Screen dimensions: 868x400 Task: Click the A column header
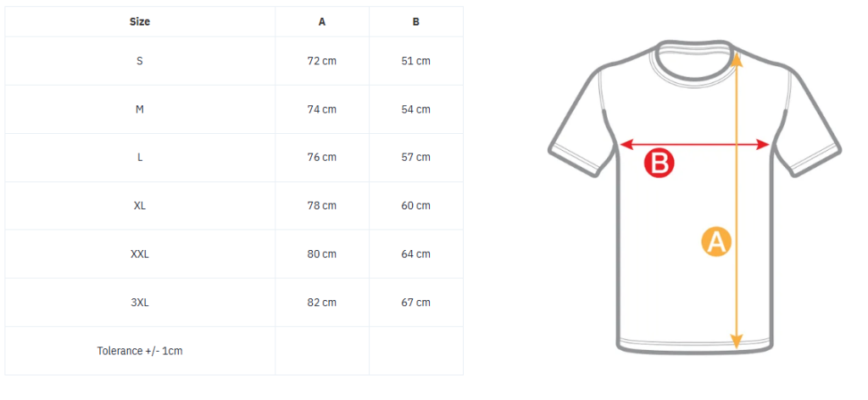coord(321,21)
